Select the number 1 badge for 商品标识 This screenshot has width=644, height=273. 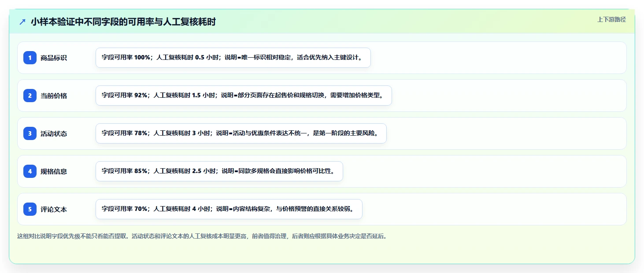(x=30, y=58)
